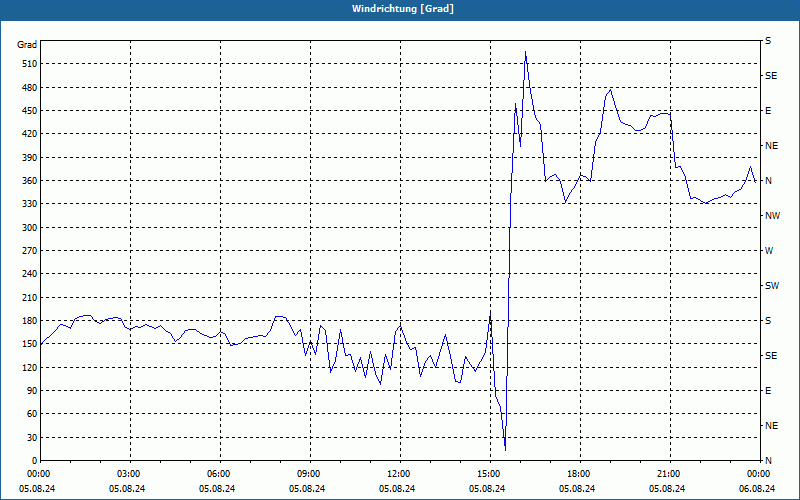Click the 210 y-axis tick label
This screenshot has width=800, height=500.
tap(29, 297)
